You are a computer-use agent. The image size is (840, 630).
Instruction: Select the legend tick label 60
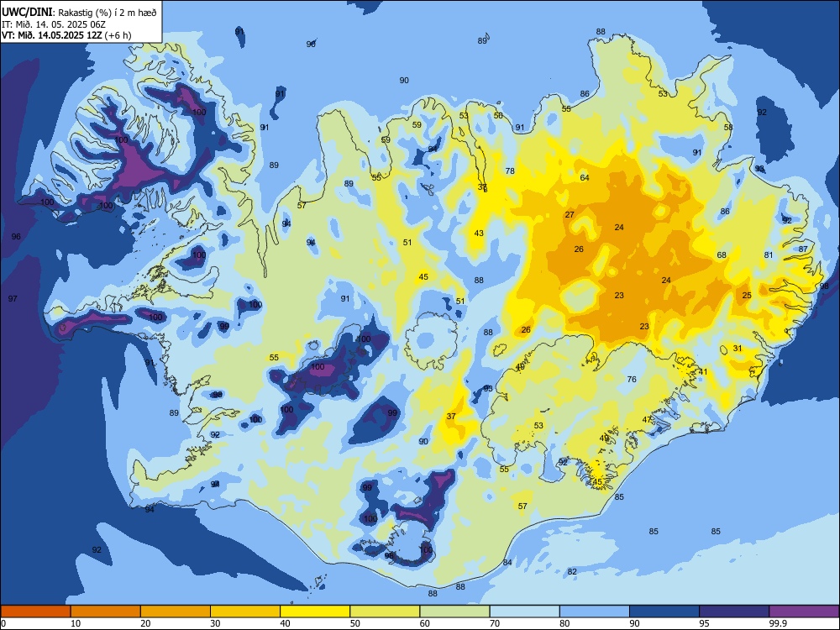(x=425, y=623)
